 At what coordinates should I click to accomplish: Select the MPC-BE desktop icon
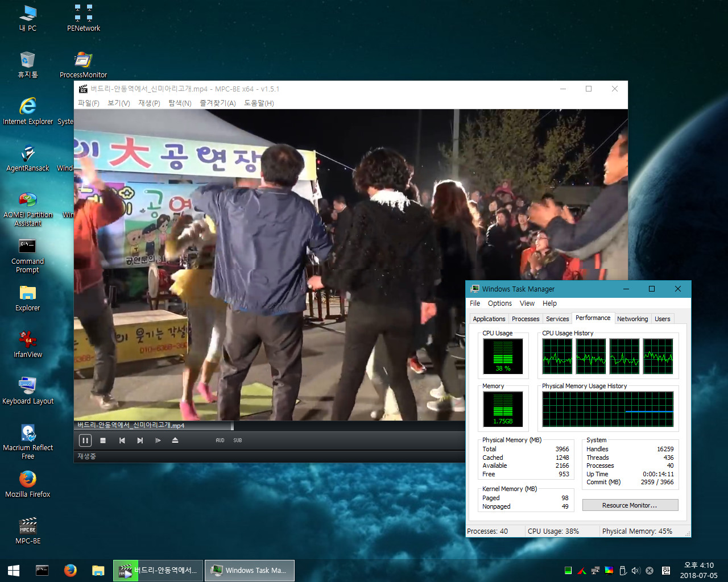[x=27, y=531]
